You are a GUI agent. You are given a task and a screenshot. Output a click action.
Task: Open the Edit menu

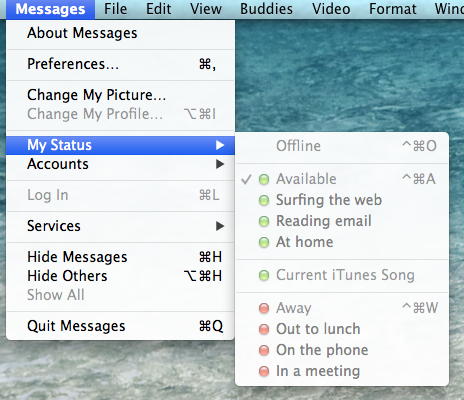[159, 9]
